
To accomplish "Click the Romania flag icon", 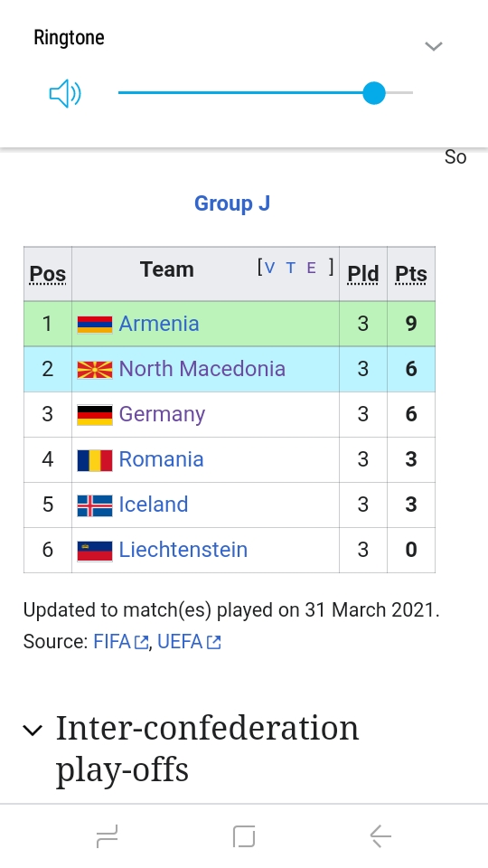I will click(x=95, y=460).
